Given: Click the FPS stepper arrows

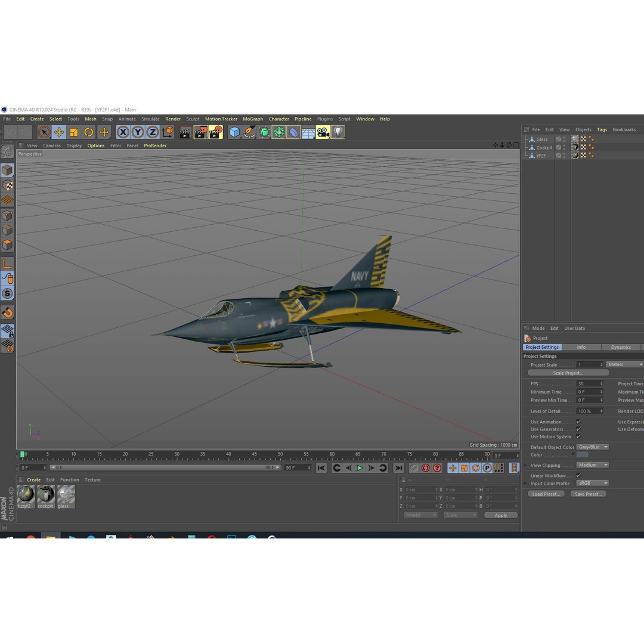Looking at the screenshot, I should pyautogui.click(x=601, y=383).
